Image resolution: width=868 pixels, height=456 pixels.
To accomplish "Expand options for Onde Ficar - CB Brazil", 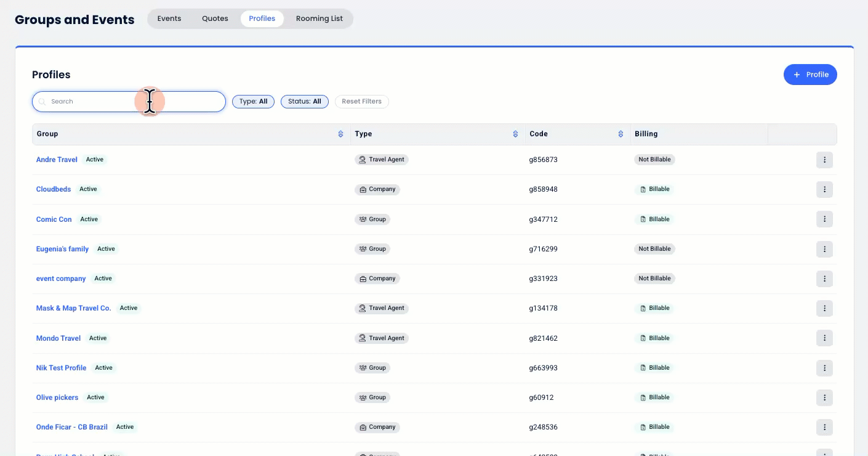I will tap(824, 427).
